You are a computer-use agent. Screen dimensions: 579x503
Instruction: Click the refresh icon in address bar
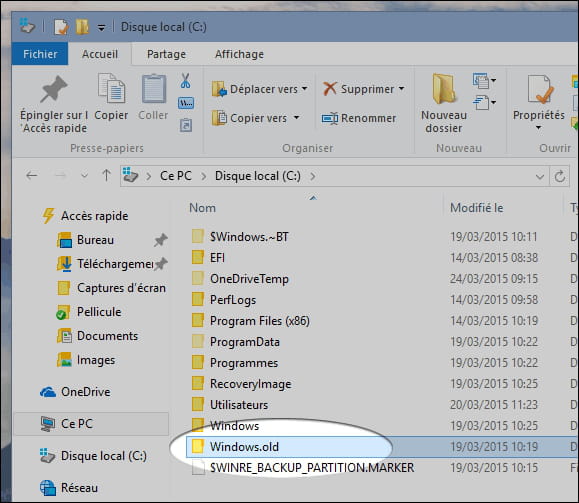pos(559,176)
